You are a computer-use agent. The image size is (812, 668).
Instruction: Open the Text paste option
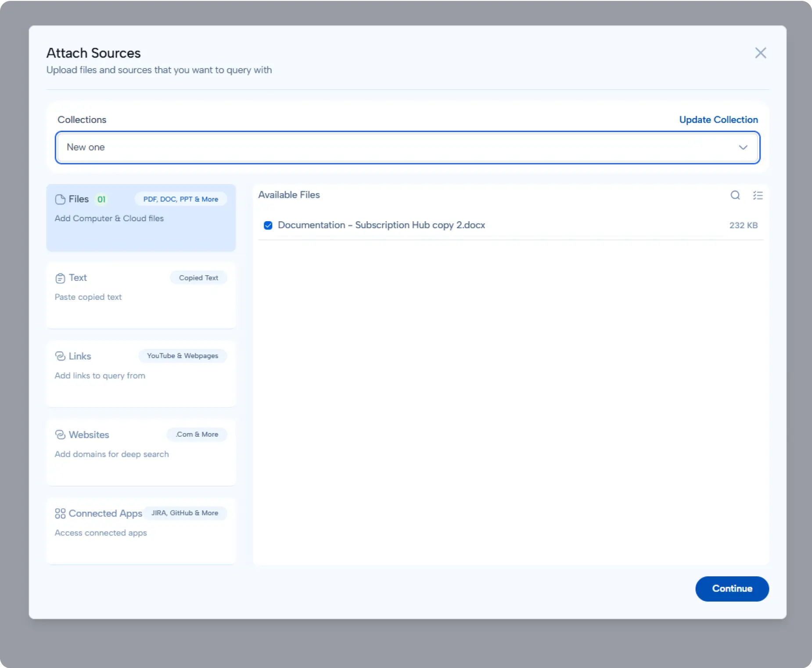[x=141, y=295]
